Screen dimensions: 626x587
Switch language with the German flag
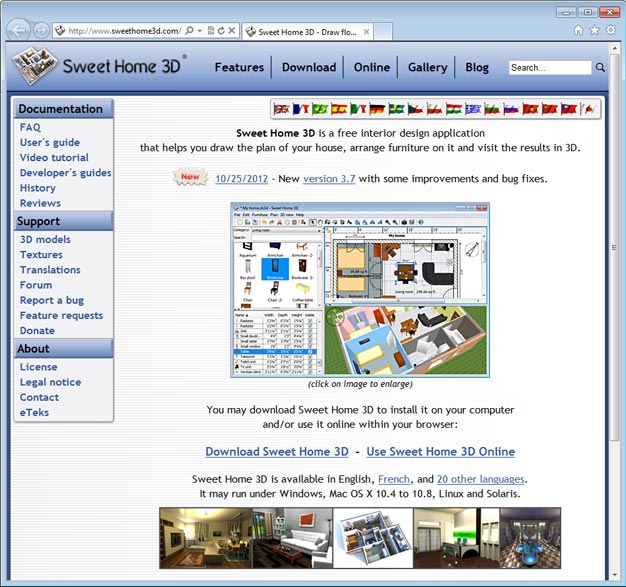(377, 109)
